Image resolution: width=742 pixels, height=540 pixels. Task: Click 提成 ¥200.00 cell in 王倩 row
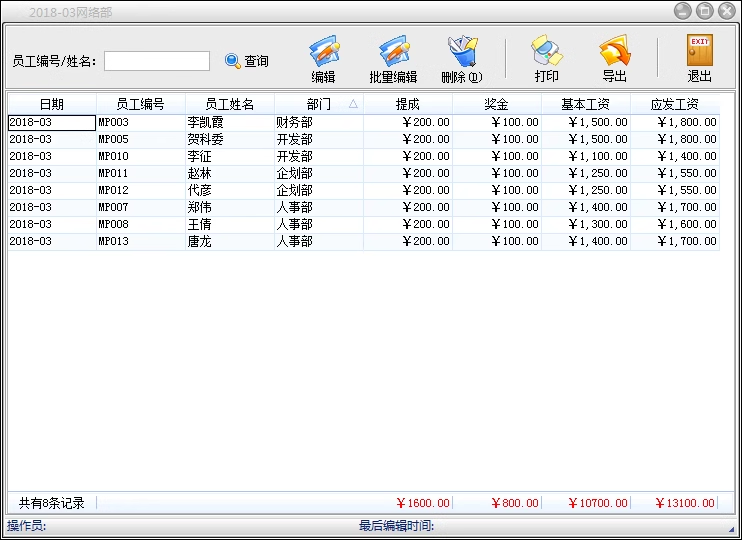click(x=408, y=225)
